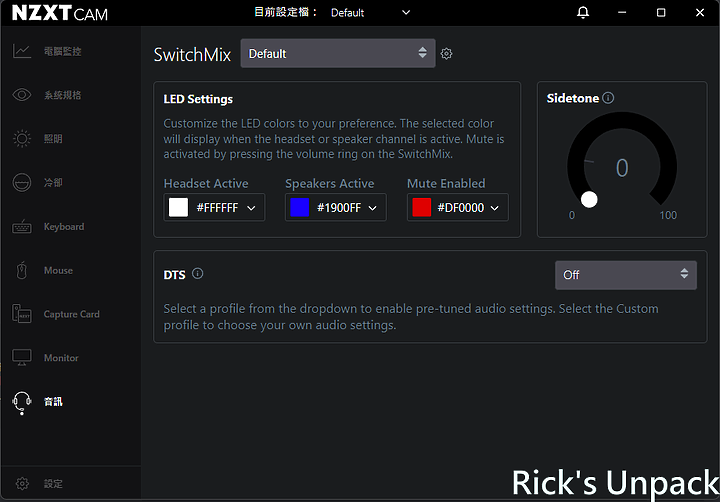Click the #FFFFFF hex value
Image resolution: width=720 pixels, height=502 pixels.
217,208
